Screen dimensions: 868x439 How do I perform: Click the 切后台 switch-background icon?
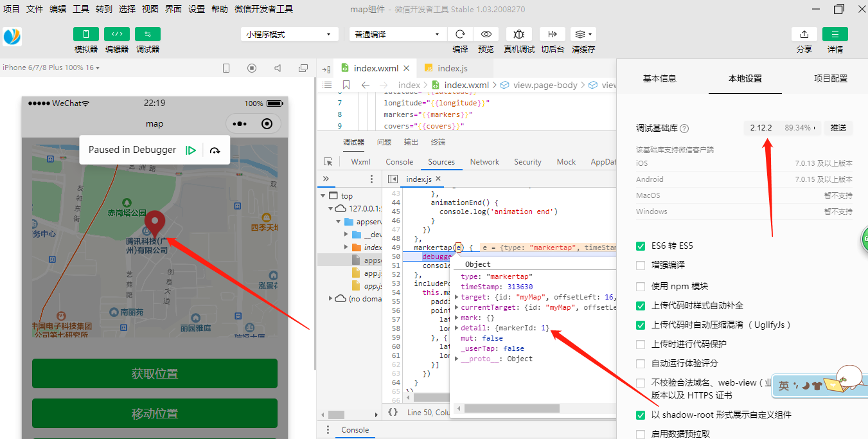tap(552, 34)
